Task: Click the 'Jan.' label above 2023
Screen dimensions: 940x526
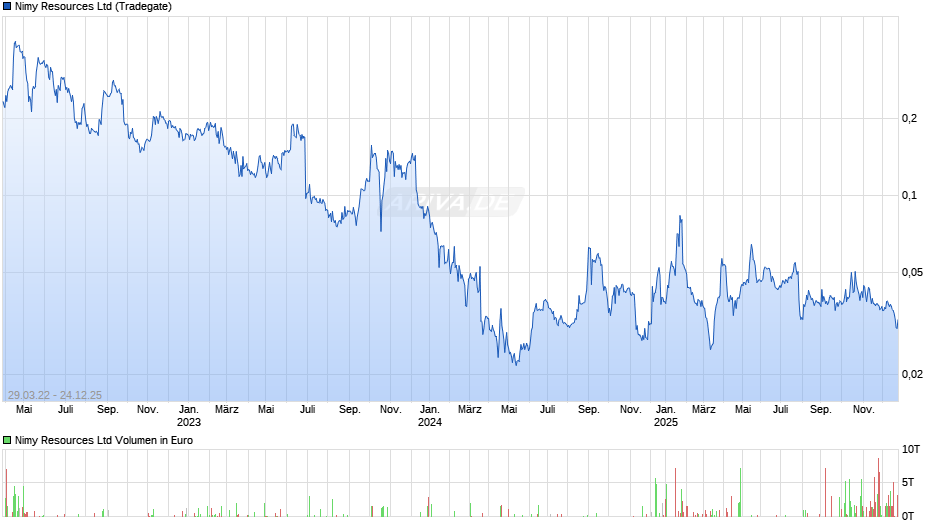Action: (x=189, y=409)
